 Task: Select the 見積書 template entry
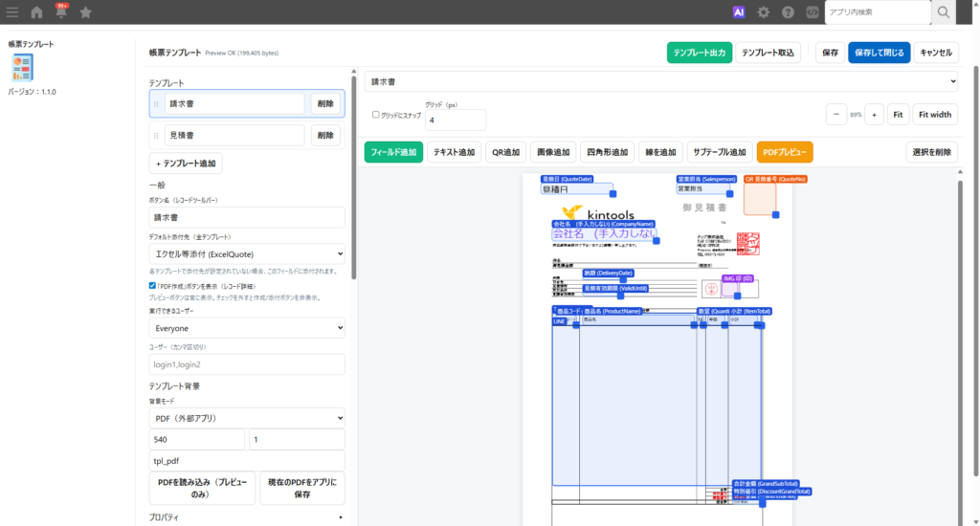click(x=234, y=135)
